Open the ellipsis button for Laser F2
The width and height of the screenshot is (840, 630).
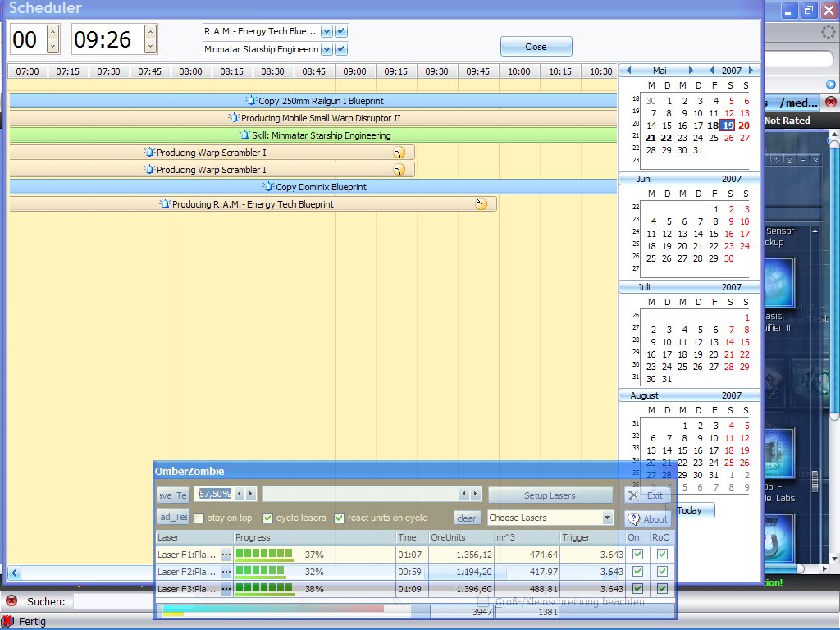(x=226, y=572)
